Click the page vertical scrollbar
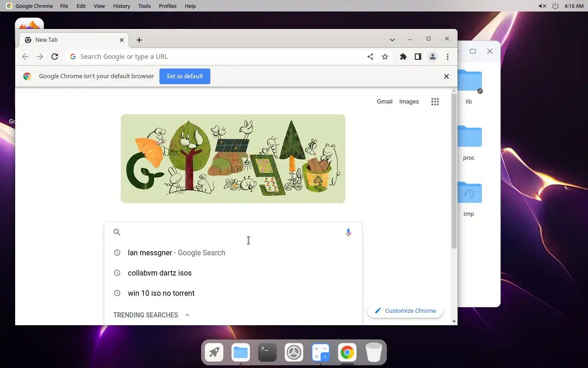 click(454, 171)
